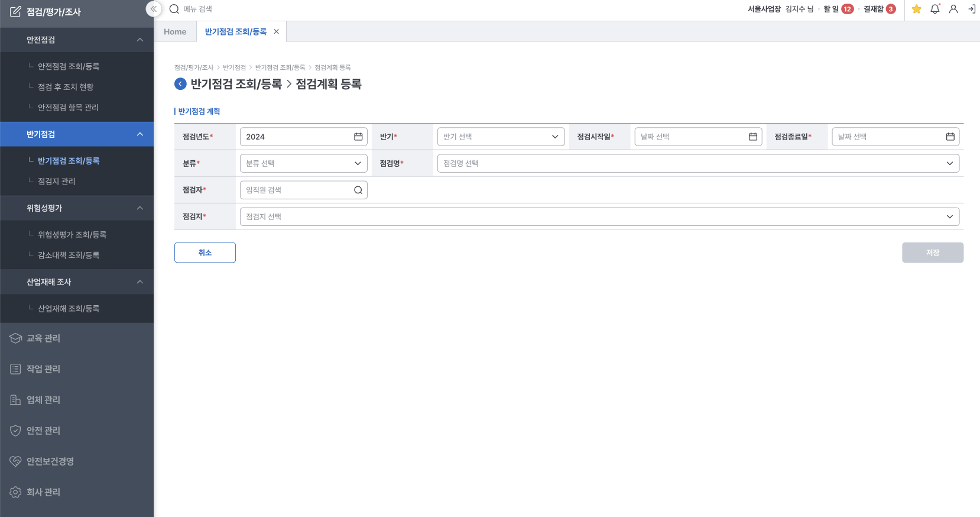
Task: Collapse the sidebar with double-chevron button
Action: pyautogui.click(x=154, y=9)
